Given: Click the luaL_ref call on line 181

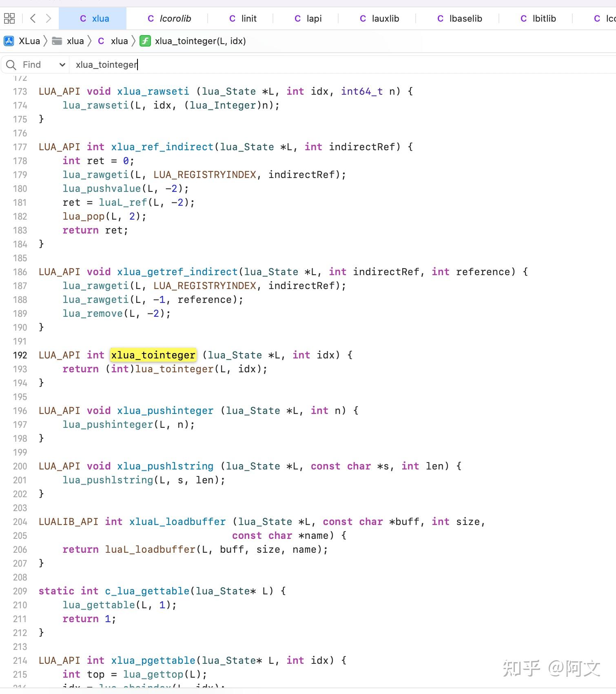Looking at the screenshot, I should 123,202.
